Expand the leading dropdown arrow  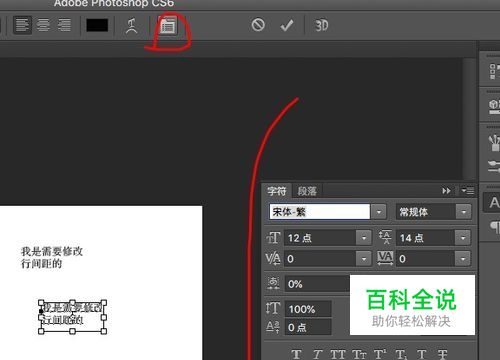pos(463,238)
